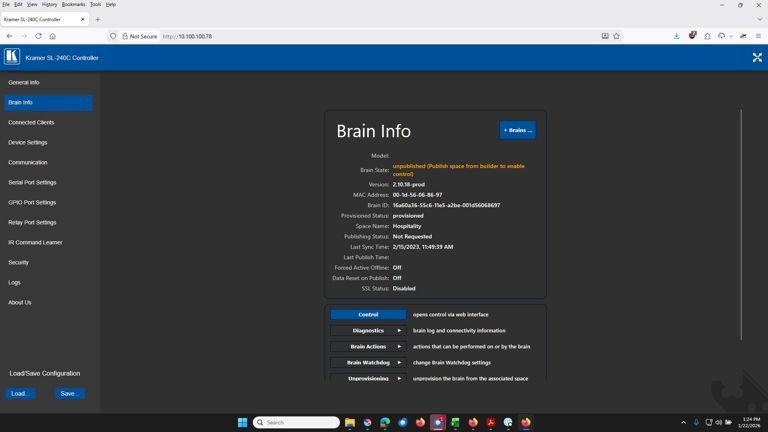Screen dimensions: 768x432
Task: Click the Save configuration button
Action: click(x=70, y=393)
